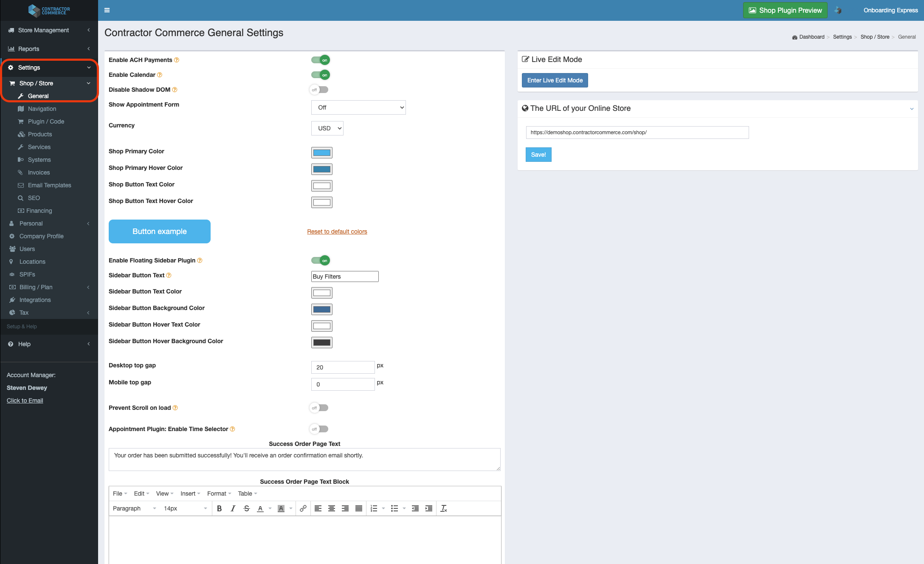
Task: Expand Reports sidebar section
Action: click(x=49, y=49)
